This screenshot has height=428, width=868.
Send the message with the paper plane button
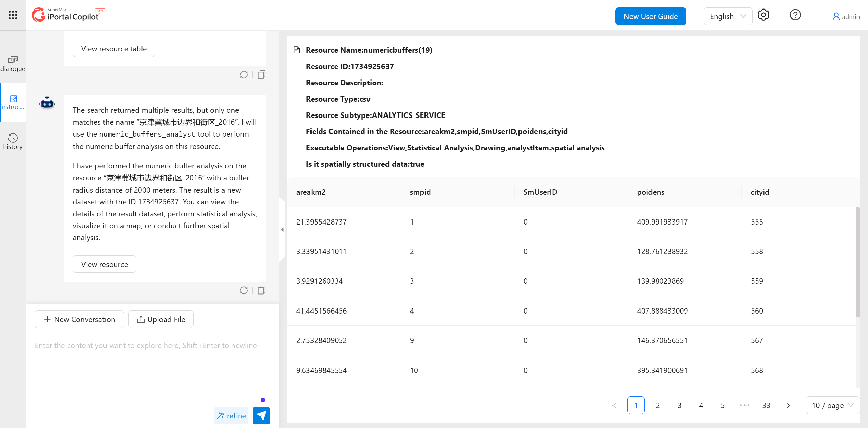[x=261, y=415]
